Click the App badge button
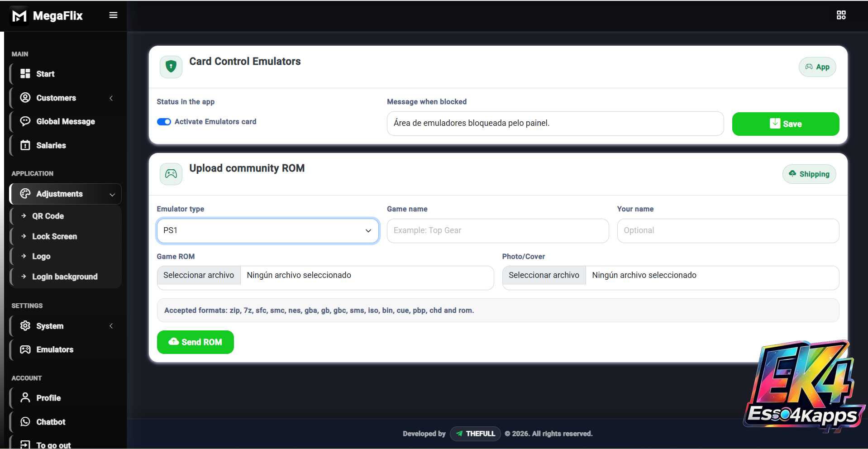868x449 pixels. point(817,67)
